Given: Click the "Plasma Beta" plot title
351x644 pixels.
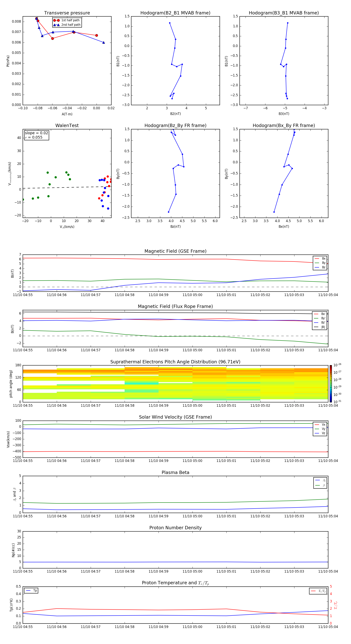Looking at the screenshot, I should (175, 472).
